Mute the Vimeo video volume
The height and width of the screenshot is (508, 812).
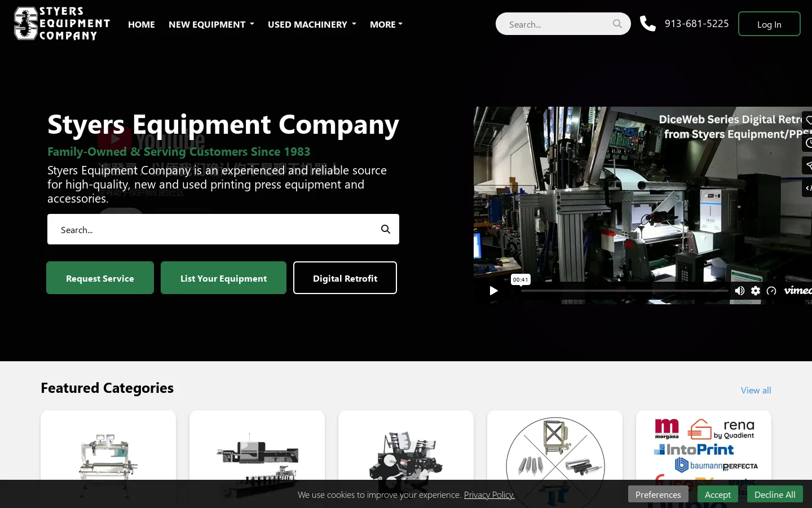coord(740,291)
